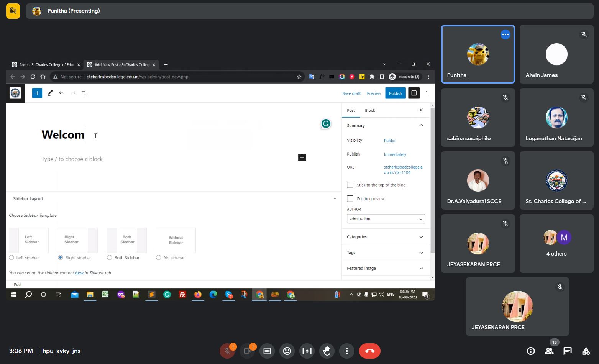
Task: Click the red leave call button
Action: pos(370,351)
